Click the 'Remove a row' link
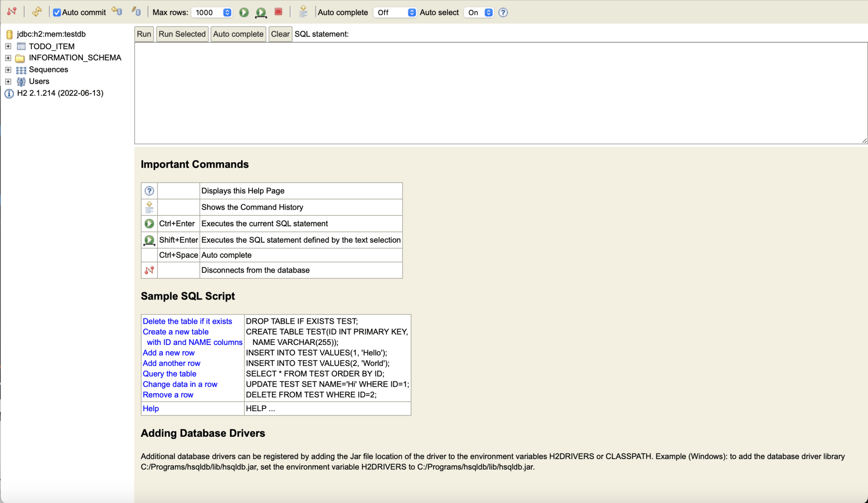 168,395
